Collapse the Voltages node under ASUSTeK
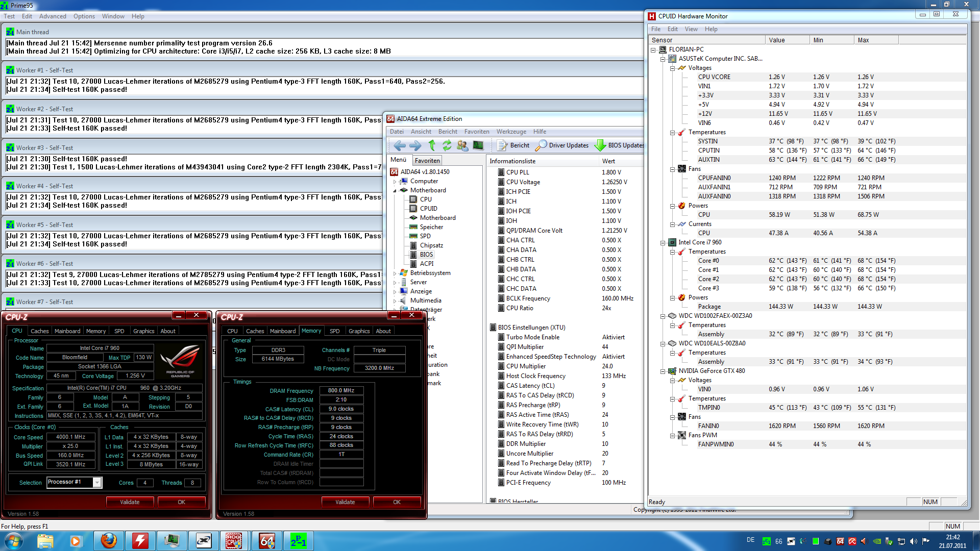Viewport: 980px width, 551px height. (673, 68)
